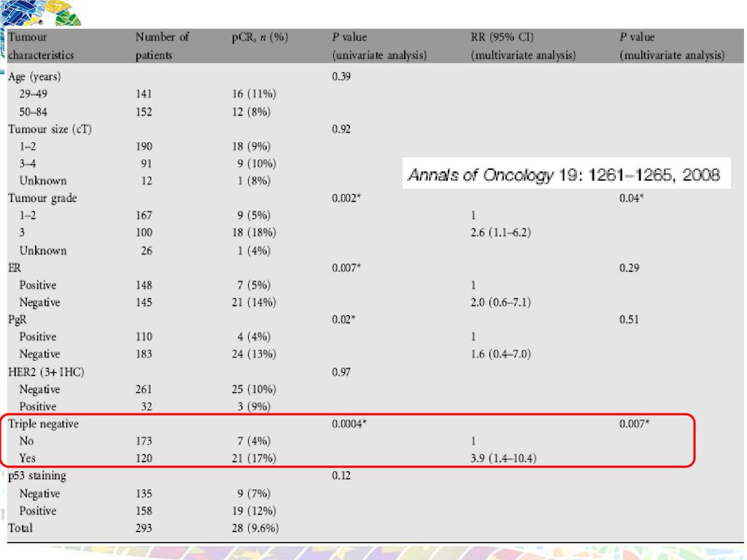Click the '173' patient count
This screenshot has width=747, height=560.
click(x=144, y=441)
